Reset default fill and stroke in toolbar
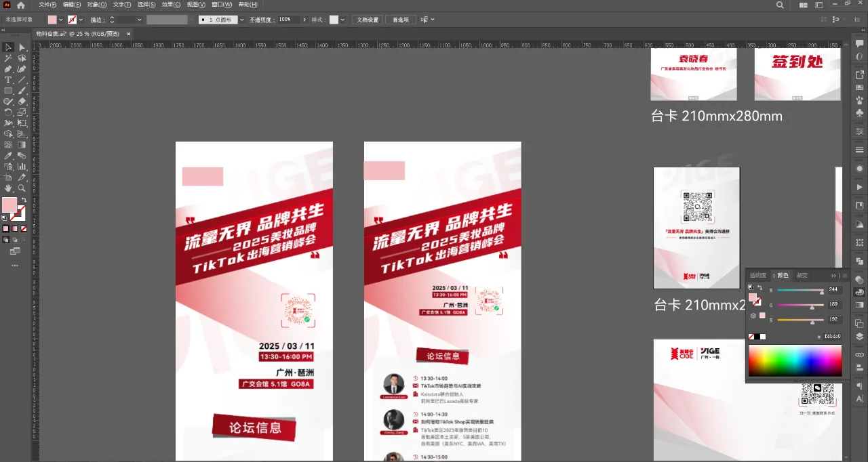Image resolution: width=868 pixels, height=462 pixels. coord(5,219)
